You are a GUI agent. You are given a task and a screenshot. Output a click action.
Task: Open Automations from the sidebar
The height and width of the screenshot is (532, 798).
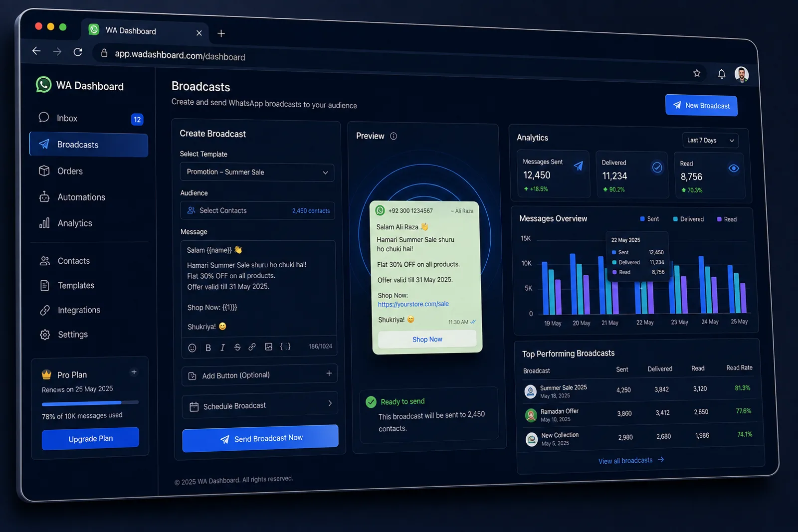pos(89,197)
